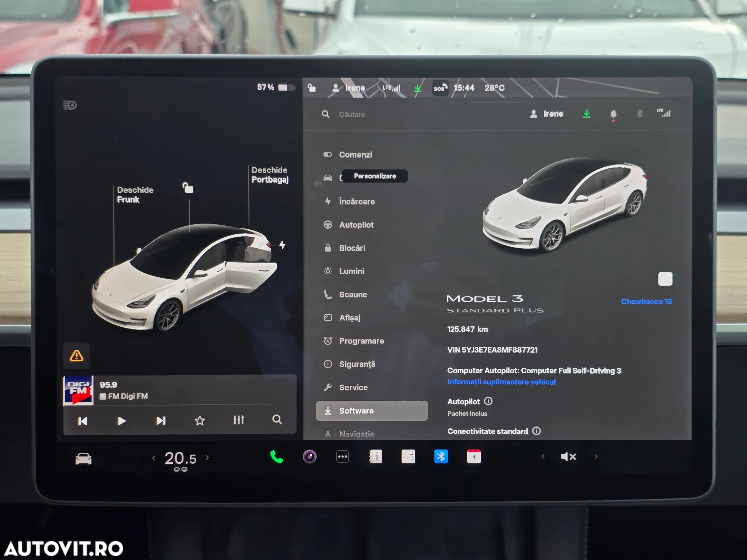Image resolution: width=747 pixels, height=560 pixels.
Task: Tap the info icon next to Conectivitate standard
Action: point(536,431)
